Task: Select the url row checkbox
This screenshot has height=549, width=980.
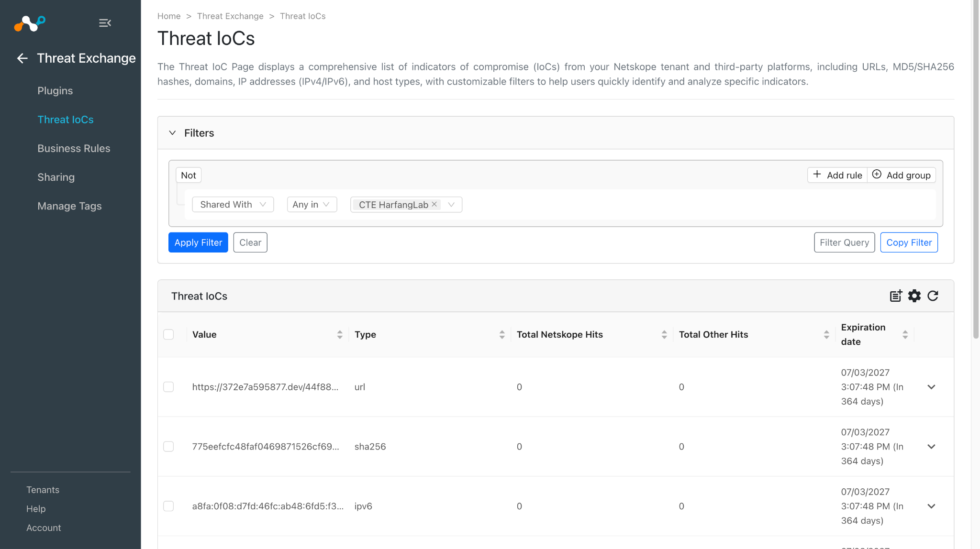Action: [168, 387]
